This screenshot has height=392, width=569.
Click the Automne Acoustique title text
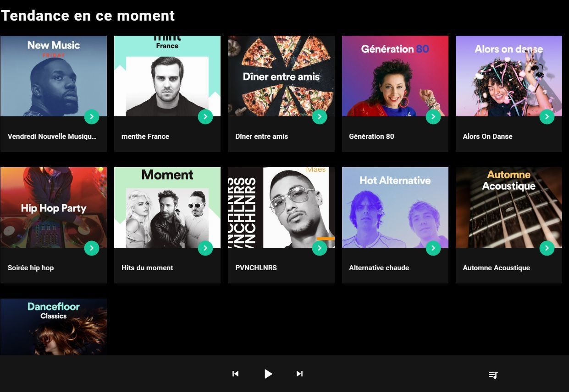tap(496, 267)
